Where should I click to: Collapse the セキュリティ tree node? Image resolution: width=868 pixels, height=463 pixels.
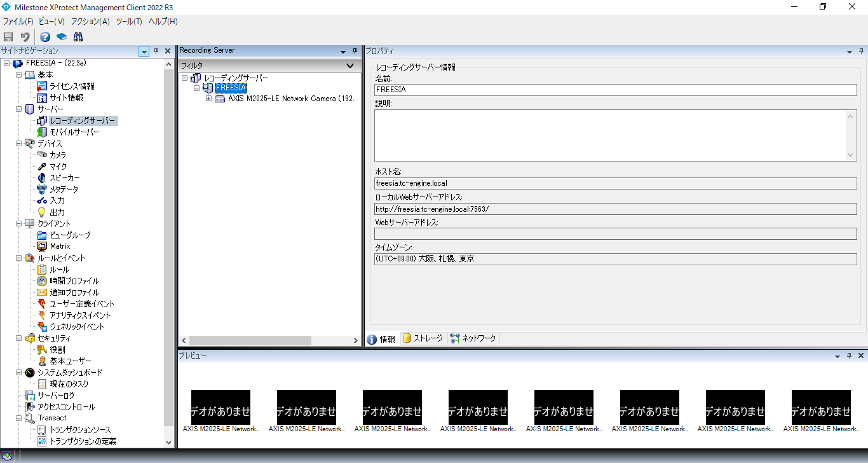click(19, 338)
